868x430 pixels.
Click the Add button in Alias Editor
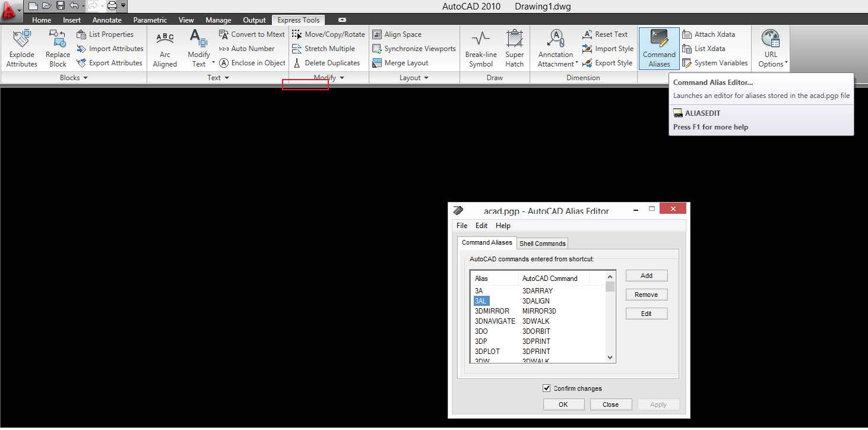647,276
